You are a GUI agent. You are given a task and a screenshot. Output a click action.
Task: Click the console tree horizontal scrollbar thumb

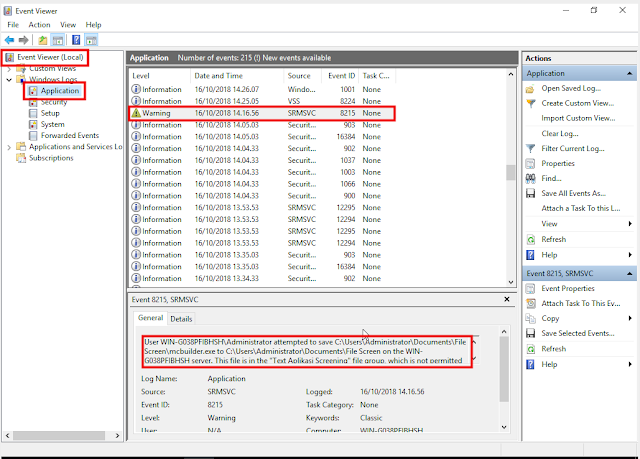[59, 436]
